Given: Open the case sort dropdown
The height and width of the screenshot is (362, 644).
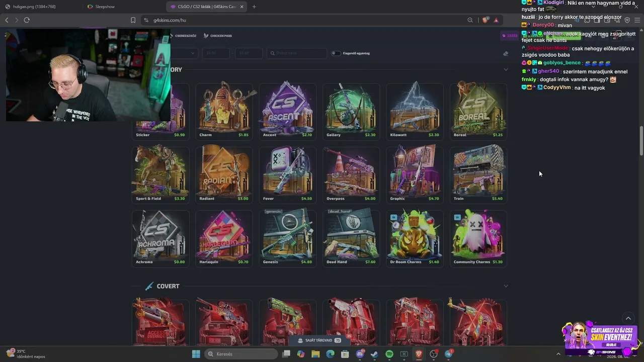Looking at the screenshot, I should tap(184, 53).
